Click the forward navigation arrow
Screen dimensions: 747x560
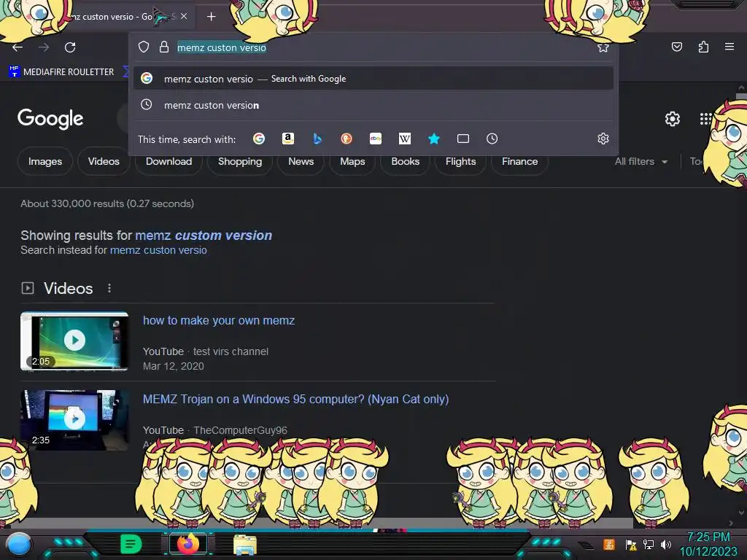click(x=44, y=47)
